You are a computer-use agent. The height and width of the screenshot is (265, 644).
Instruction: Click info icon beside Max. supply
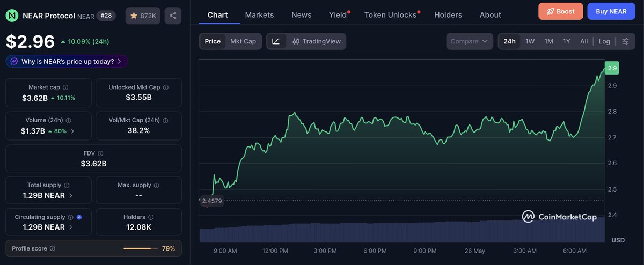click(x=157, y=185)
